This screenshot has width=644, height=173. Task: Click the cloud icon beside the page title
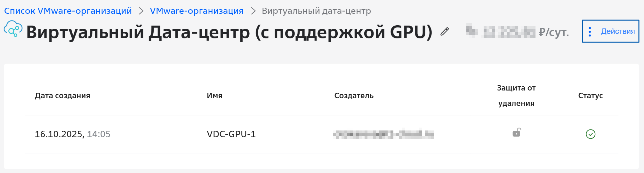13,29
